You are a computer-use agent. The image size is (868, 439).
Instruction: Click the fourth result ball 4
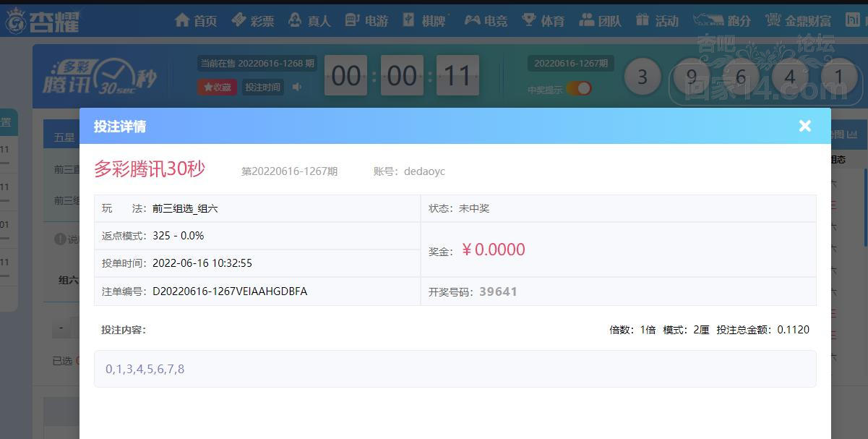789,76
